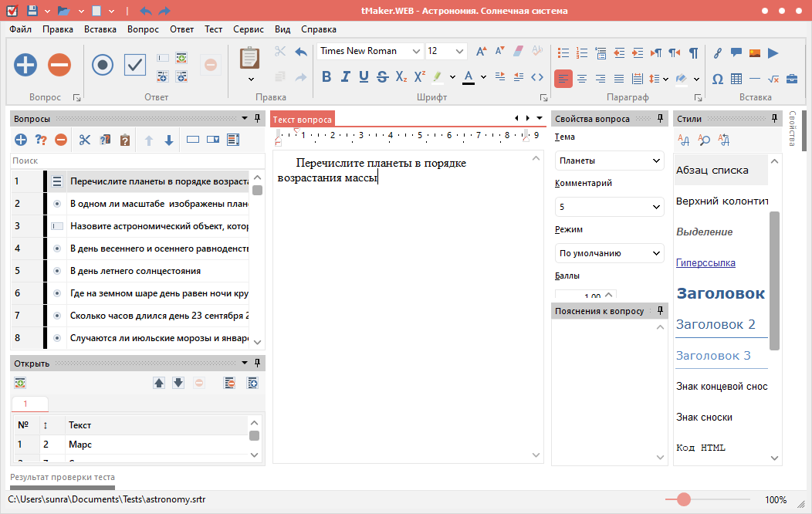Insert square-root formula icon
The width and height of the screenshot is (812, 514).
773,79
